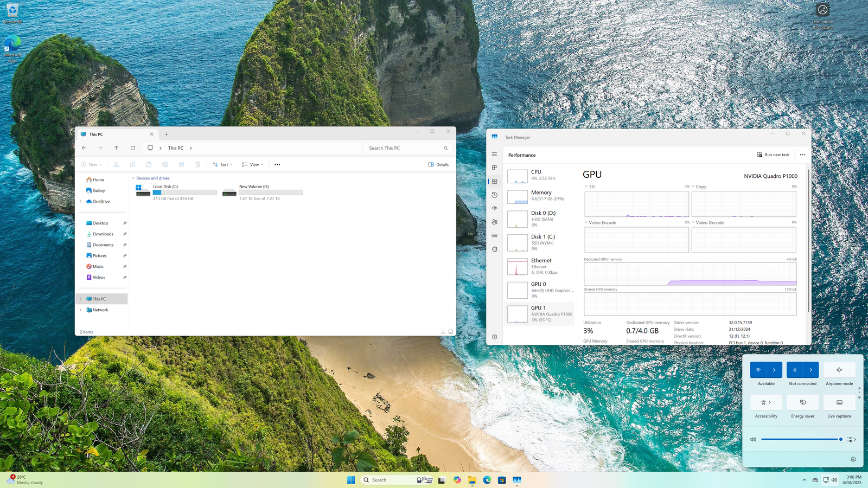Open Users page in Task Manager sidebar
The height and width of the screenshot is (488, 868).
coord(494,222)
